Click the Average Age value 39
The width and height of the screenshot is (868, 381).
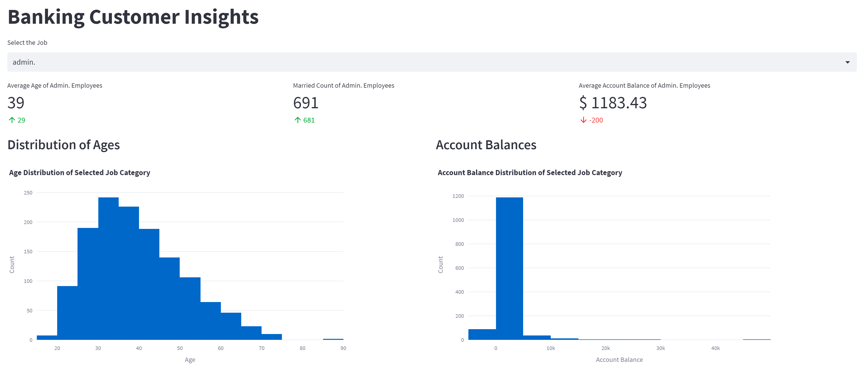(x=16, y=103)
